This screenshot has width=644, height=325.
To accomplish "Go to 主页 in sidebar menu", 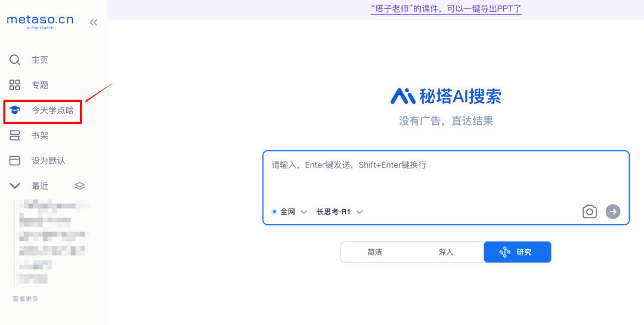I will tap(40, 60).
